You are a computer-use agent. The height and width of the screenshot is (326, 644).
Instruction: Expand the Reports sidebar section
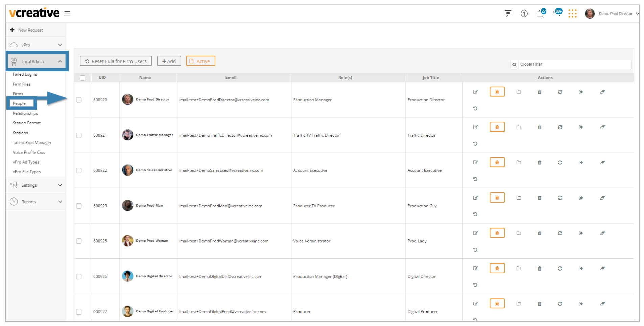35,202
